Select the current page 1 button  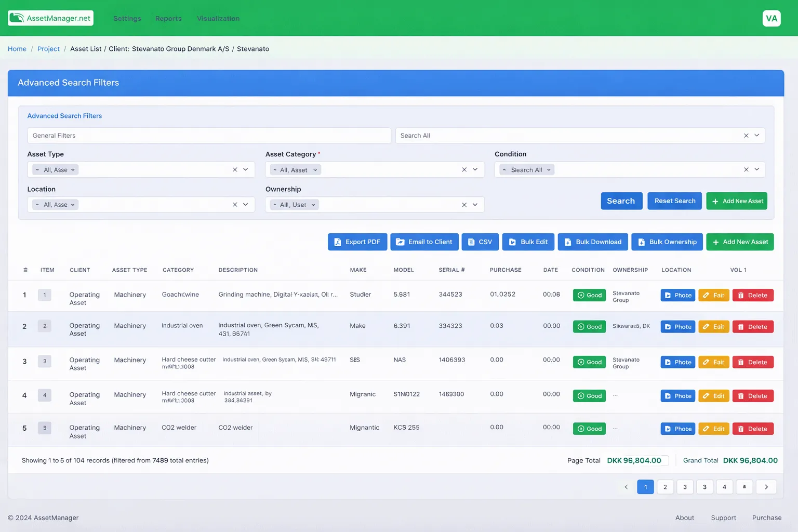point(645,487)
